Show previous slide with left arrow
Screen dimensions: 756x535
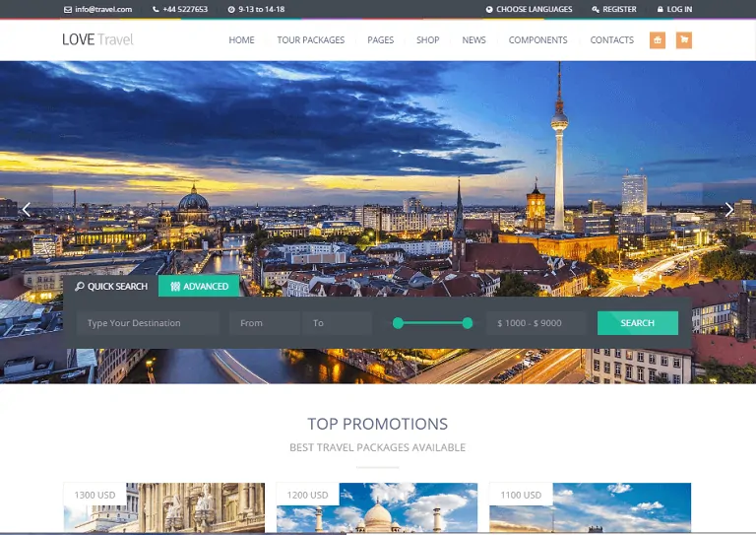[27, 209]
